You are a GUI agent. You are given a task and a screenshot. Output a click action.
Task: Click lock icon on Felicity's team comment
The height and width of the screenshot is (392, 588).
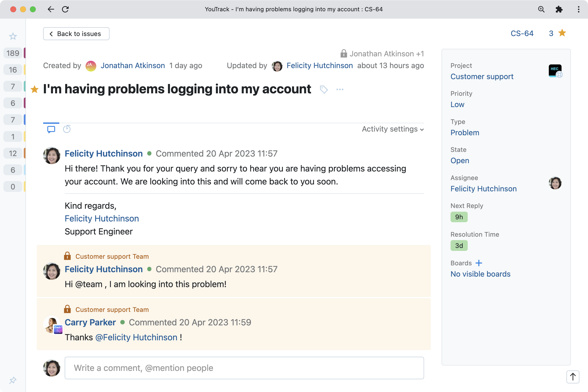pos(67,256)
